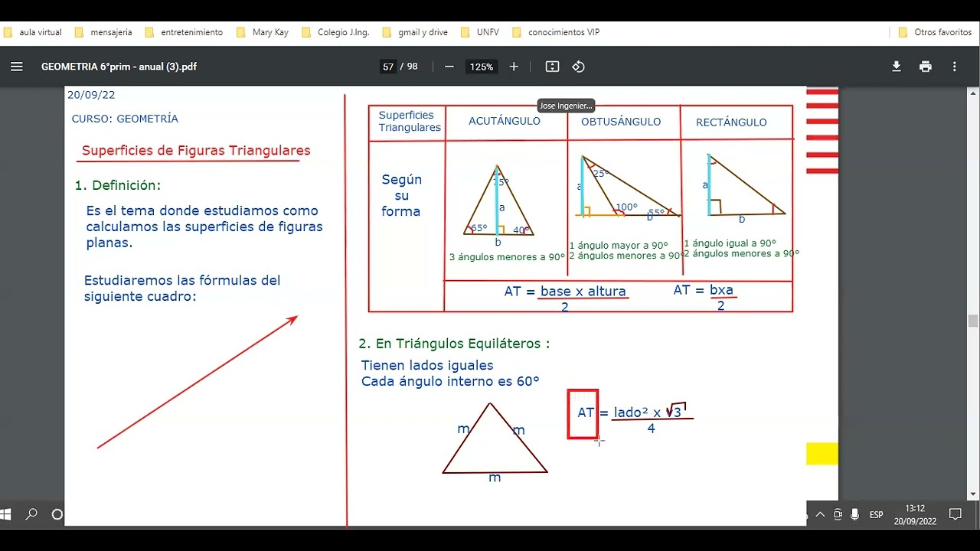Open the aula virtual bookmark folder

(33, 32)
